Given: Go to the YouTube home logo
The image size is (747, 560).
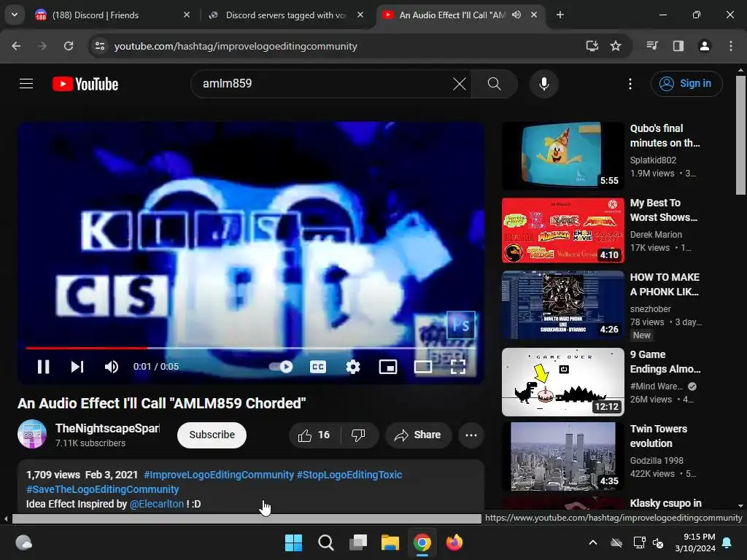Looking at the screenshot, I should [85, 84].
